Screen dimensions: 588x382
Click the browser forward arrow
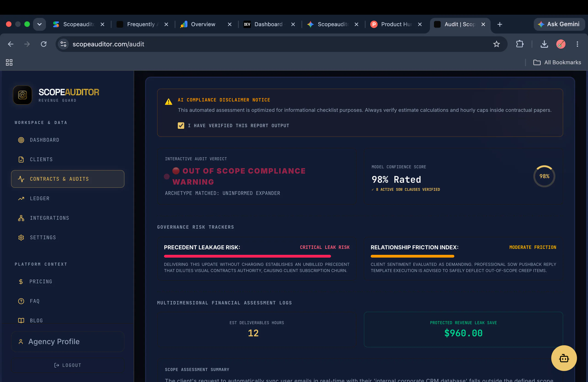(x=27, y=44)
